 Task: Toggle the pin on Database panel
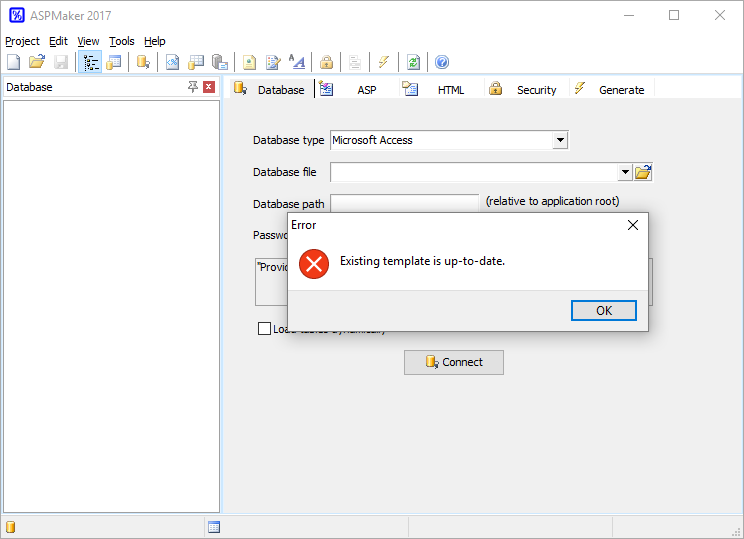pos(193,87)
